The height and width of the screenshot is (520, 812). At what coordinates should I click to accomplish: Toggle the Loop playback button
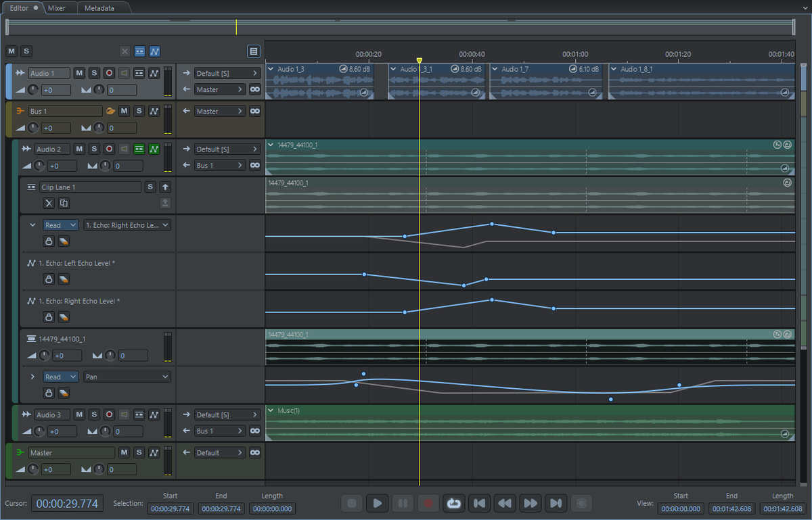tap(453, 503)
